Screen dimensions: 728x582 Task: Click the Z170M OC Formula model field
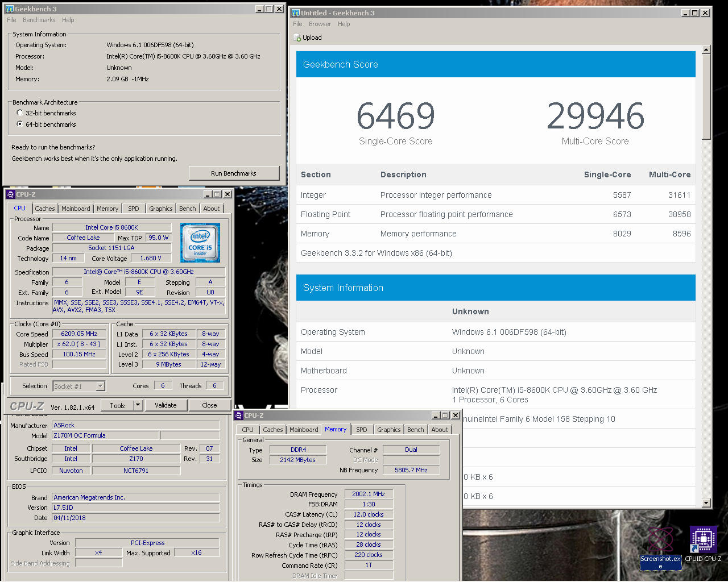click(105, 435)
